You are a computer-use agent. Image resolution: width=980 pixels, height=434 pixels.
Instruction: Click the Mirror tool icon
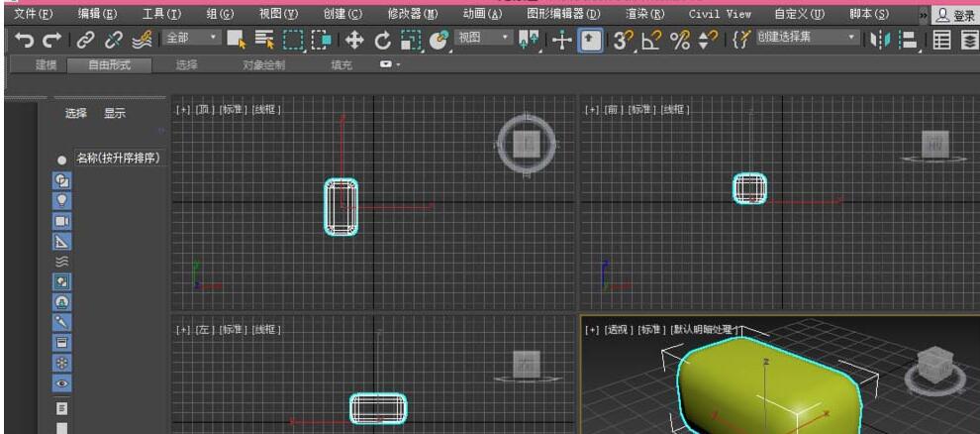click(880, 41)
